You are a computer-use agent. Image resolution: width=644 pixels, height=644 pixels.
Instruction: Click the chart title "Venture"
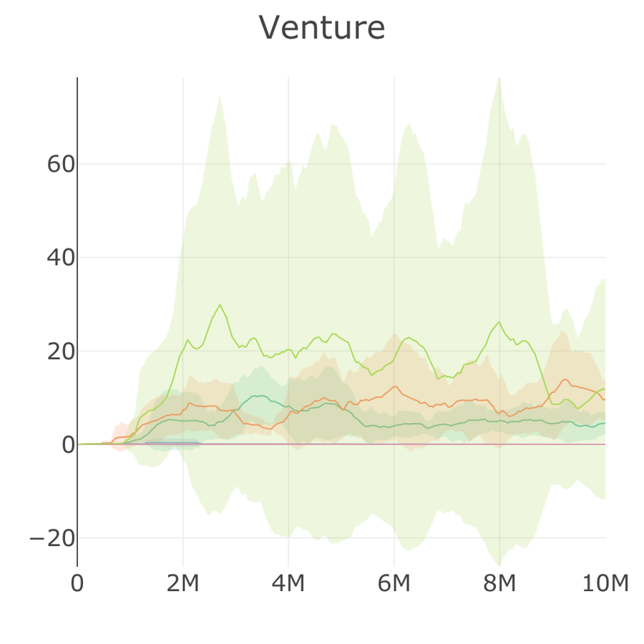tap(321, 29)
